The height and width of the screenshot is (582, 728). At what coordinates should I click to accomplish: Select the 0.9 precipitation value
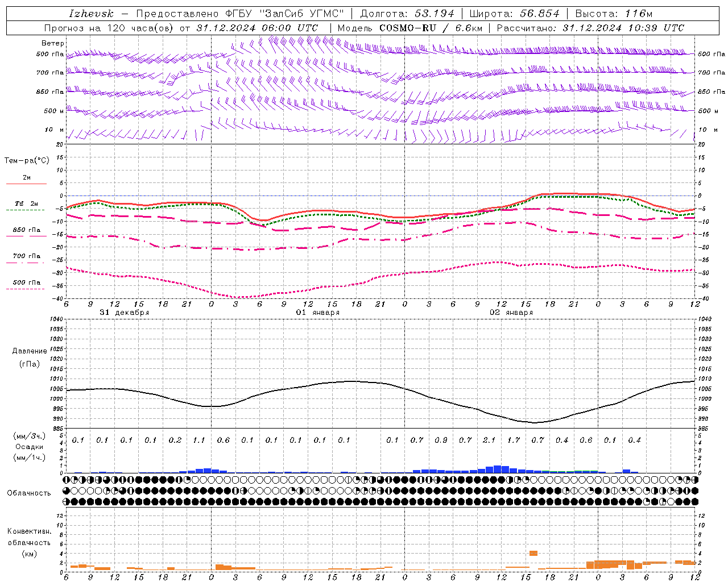coord(441,440)
